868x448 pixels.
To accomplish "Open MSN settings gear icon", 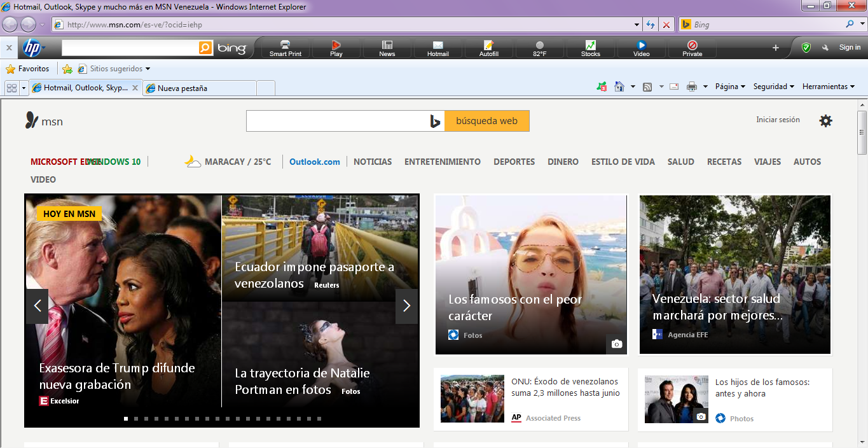I will tap(825, 121).
